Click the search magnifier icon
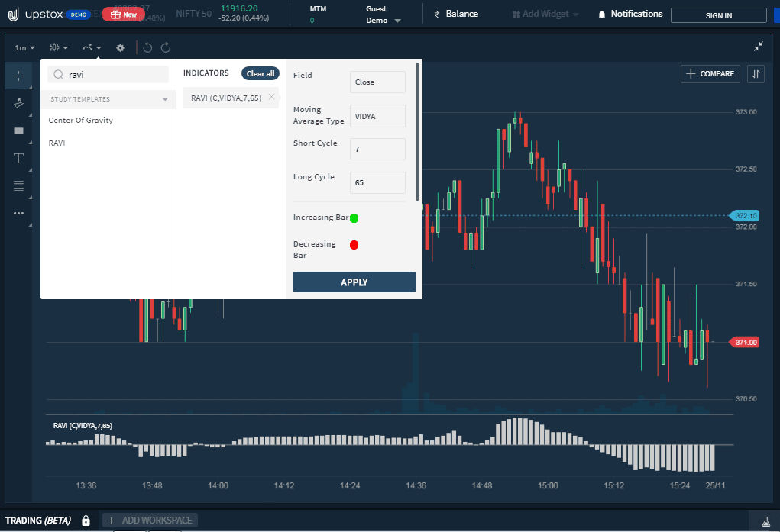 pyautogui.click(x=58, y=75)
